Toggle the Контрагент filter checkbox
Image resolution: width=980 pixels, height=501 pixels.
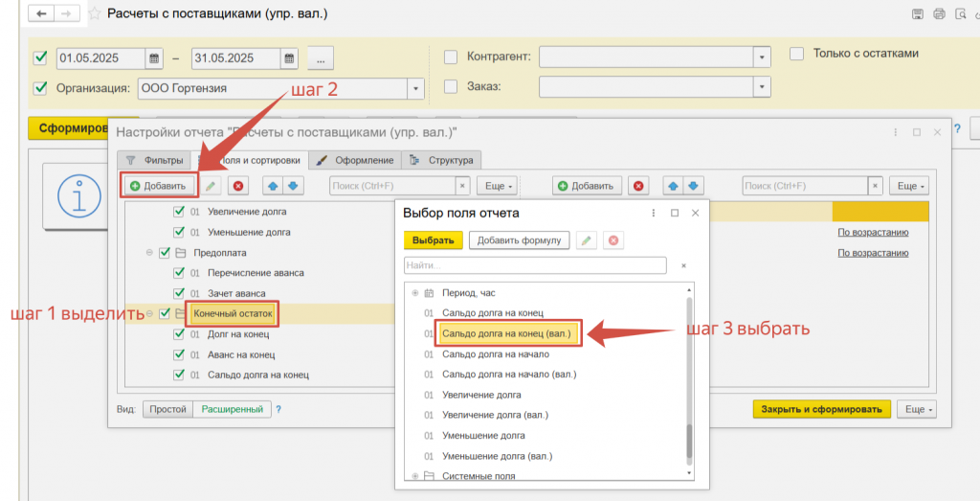pos(451,57)
